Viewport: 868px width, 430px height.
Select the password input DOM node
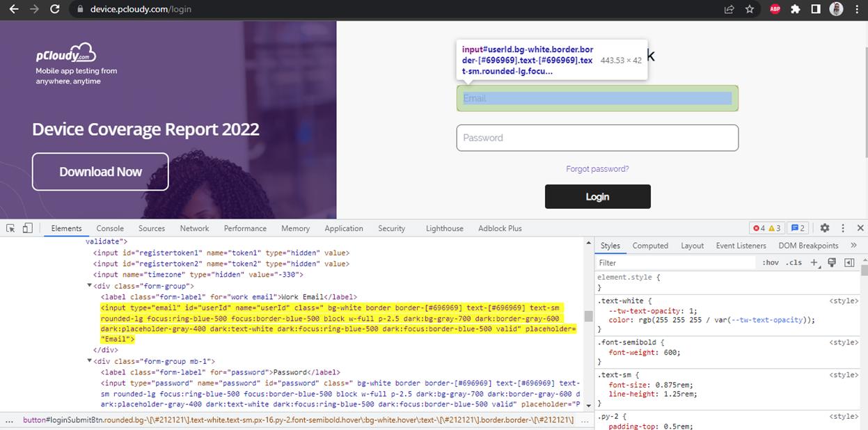tap(341, 394)
